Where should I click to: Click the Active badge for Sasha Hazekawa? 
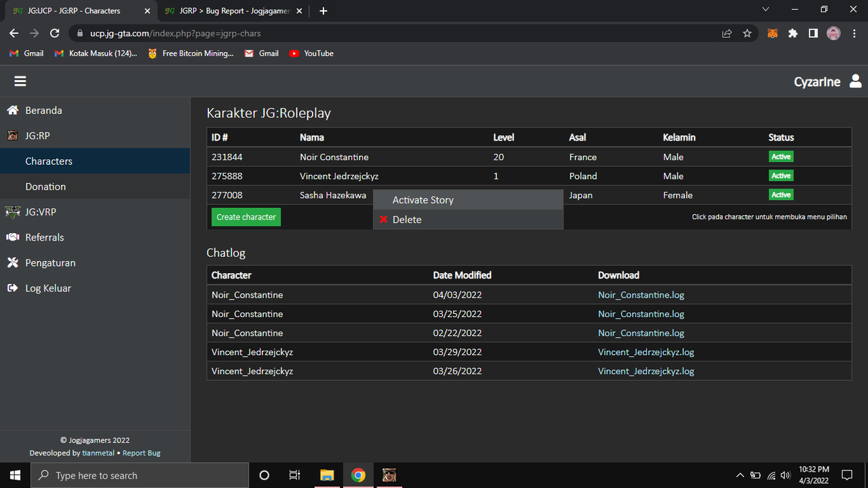pyautogui.click(x=781, y=195)
